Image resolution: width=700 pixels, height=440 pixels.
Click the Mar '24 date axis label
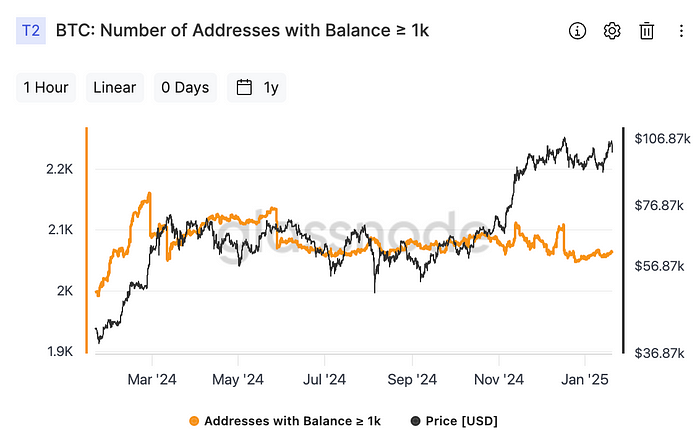click(152, 380)
